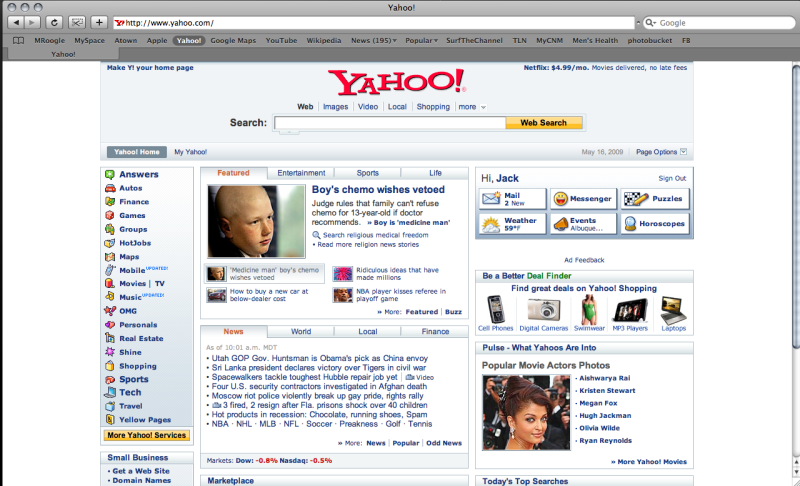Image resolution: width=800 pixels, height=486 pixels.
Task: Go back with the browser back arrow
Action: click(x=16, y=22)
